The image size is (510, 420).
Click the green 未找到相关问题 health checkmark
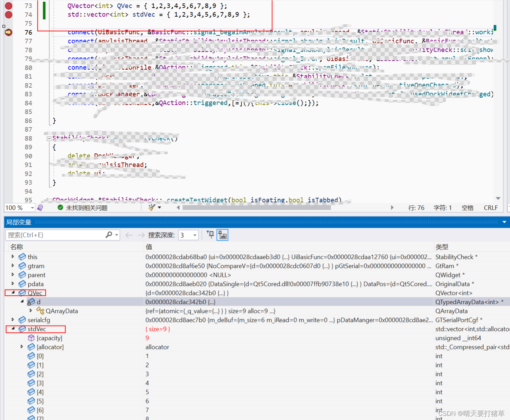click(x=60, y=207)
